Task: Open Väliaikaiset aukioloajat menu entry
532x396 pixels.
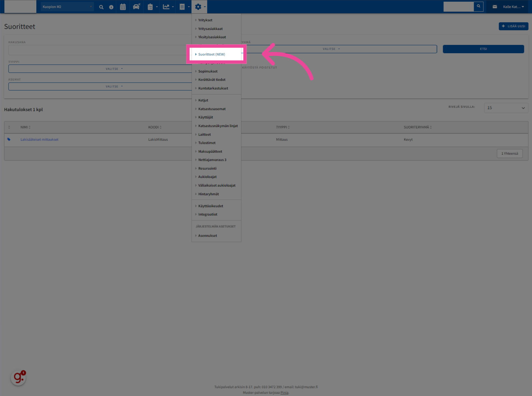Action: (216, 185)
